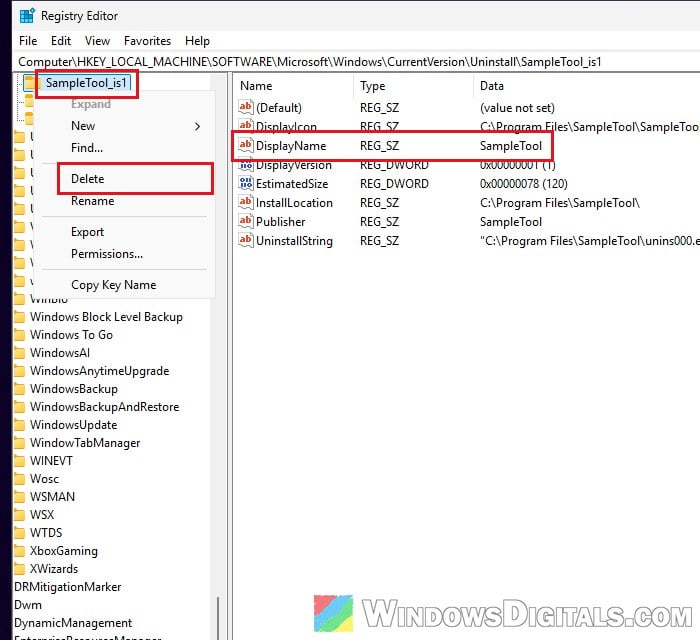Select the WINEVT key

(x=51, y=461)
